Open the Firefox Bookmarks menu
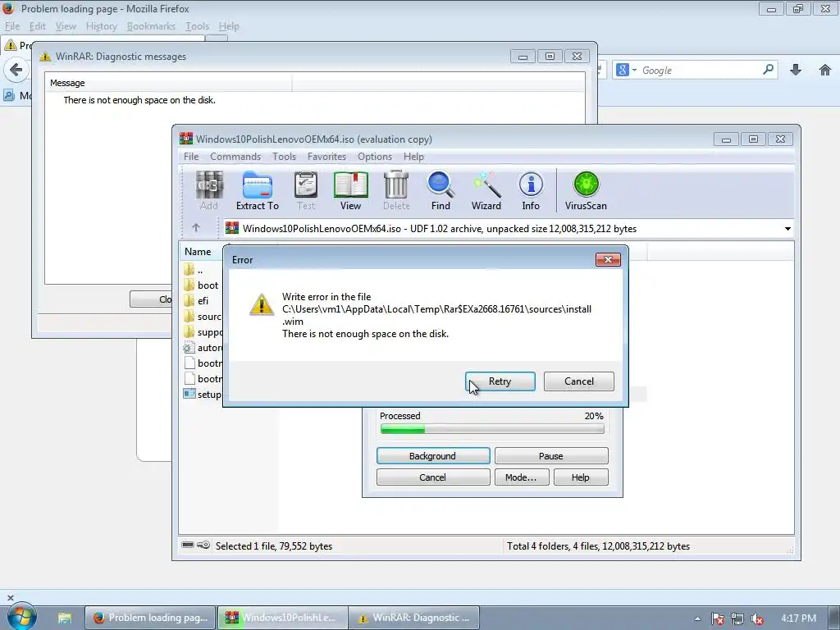840x630 pixels. (151, 26)
